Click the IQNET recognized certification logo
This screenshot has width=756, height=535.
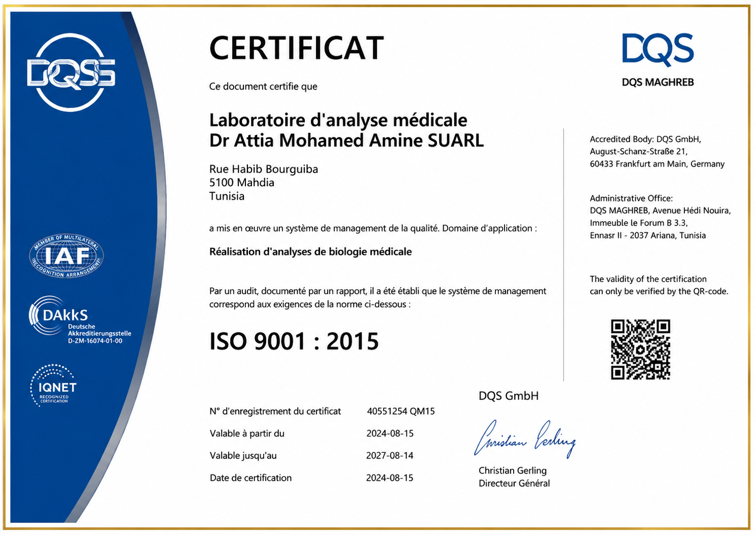(x=54, y=385)
